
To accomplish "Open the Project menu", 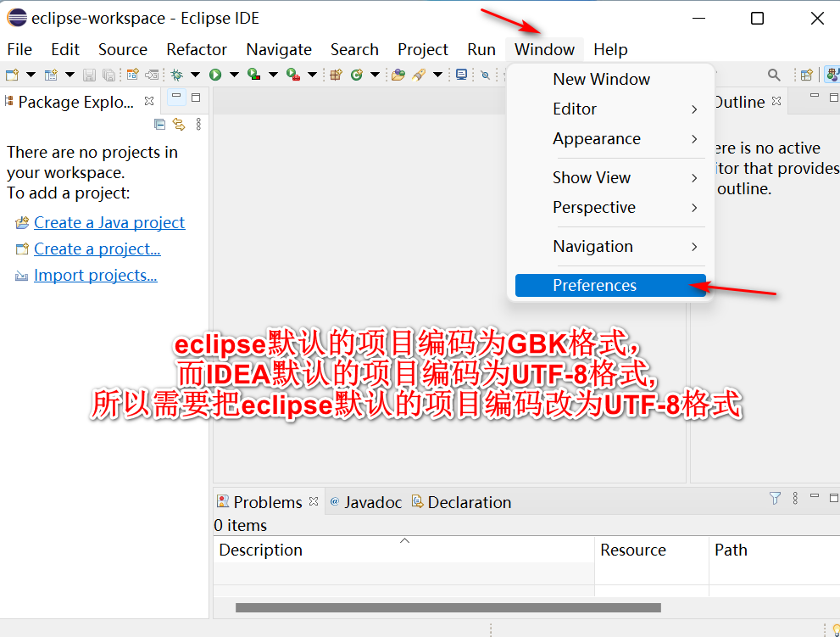I will [x=423, y=49].
